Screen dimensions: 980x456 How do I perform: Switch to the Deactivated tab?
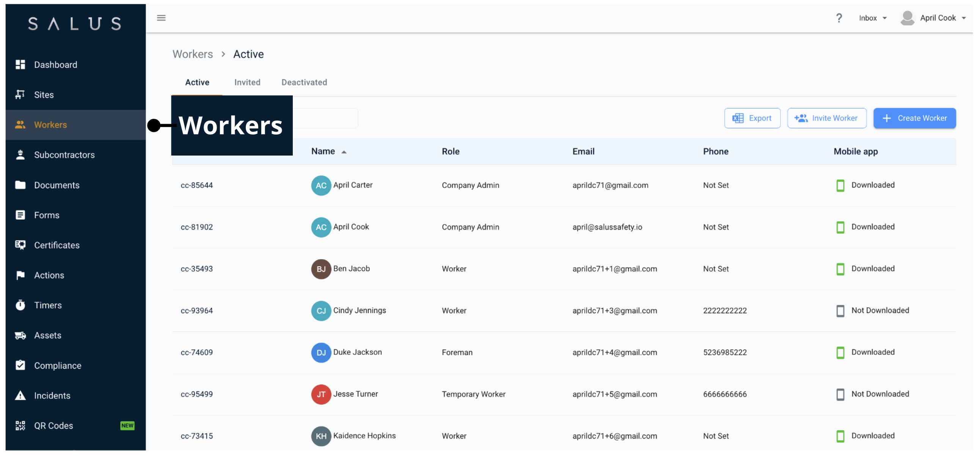[304, 82]
